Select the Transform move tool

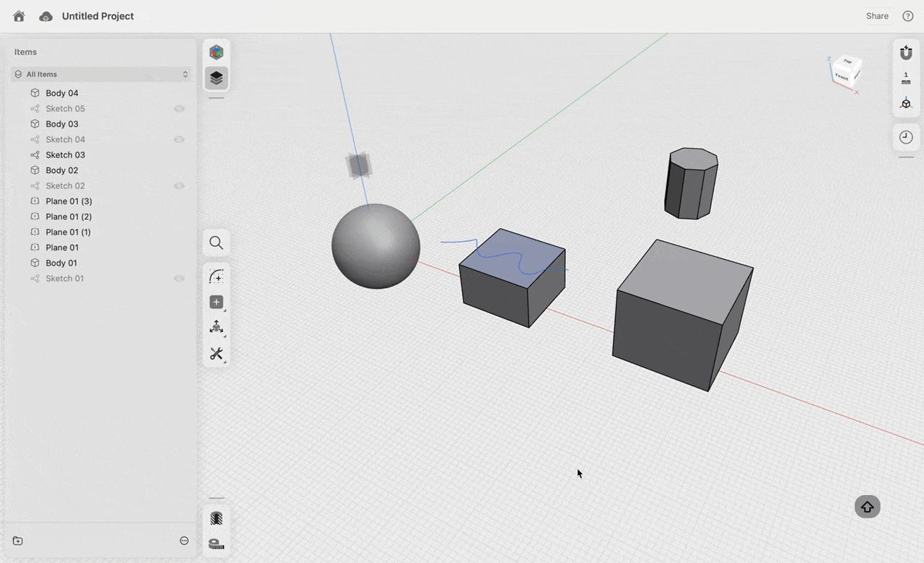216,328
